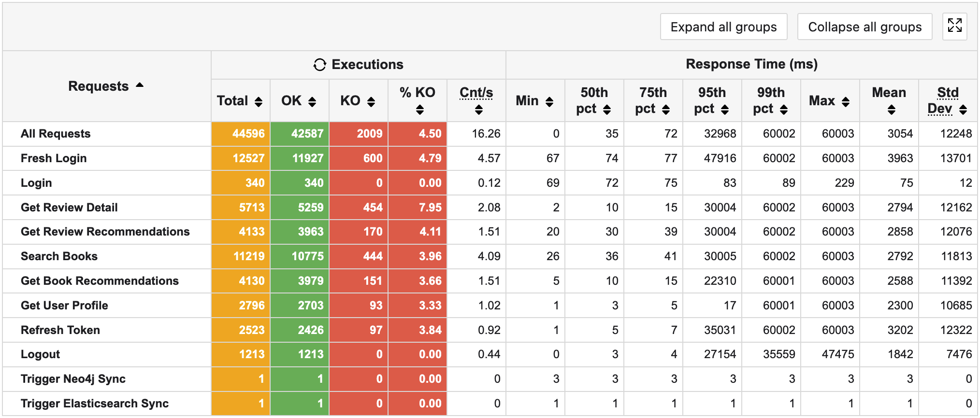Sort by Cnt/s column arrows

tap(478, 110)
